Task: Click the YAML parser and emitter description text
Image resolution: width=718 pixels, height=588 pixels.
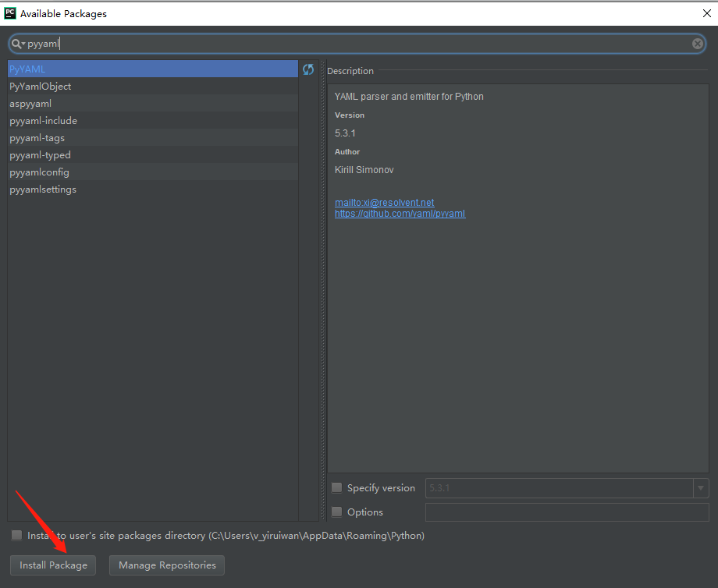Action: [x=409, y=97]
